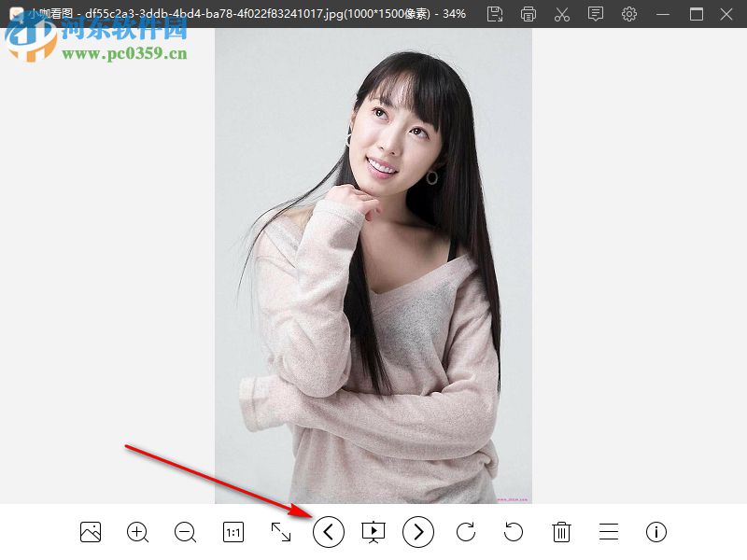Go to the next image
747x560 pixels.
point(419,532)
